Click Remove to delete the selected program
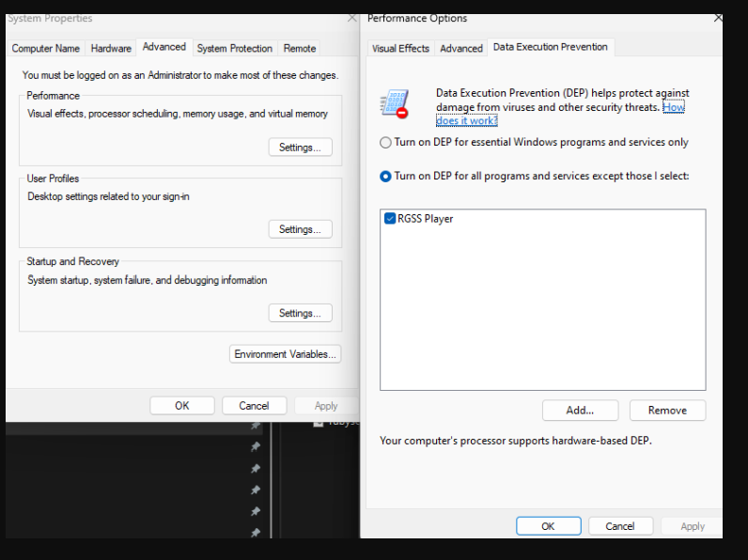 667,411
